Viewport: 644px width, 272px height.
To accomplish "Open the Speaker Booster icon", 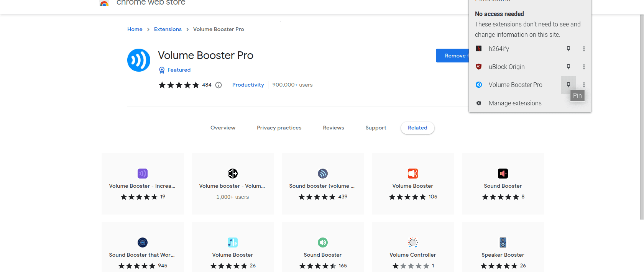I will (x=503, y=243).
